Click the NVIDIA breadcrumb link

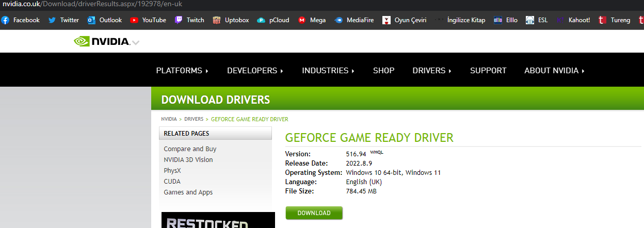169,119
